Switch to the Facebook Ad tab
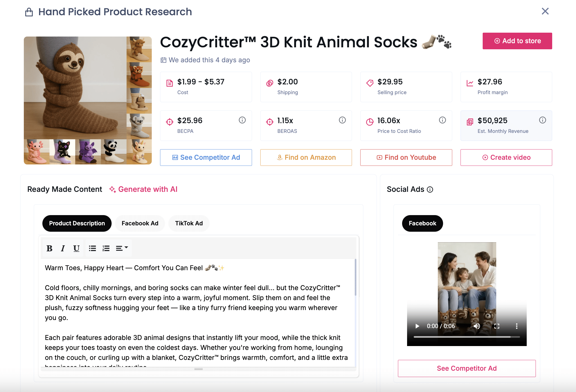Image resolution: width=576 pixels, height=392 pixels. (140, 223)
